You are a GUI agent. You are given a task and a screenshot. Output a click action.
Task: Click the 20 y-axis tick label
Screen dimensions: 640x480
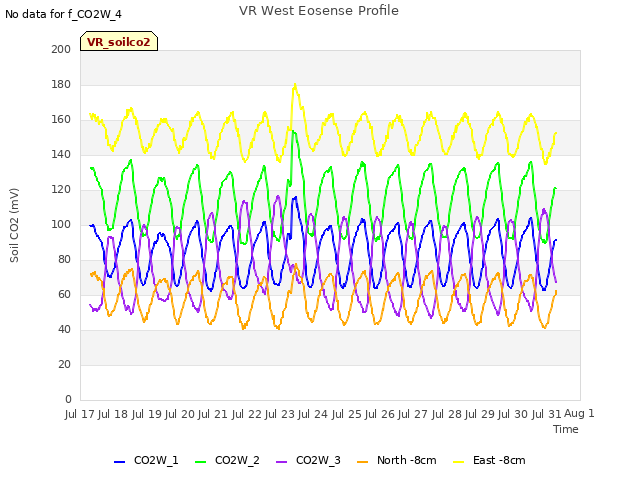coord(64,364)
